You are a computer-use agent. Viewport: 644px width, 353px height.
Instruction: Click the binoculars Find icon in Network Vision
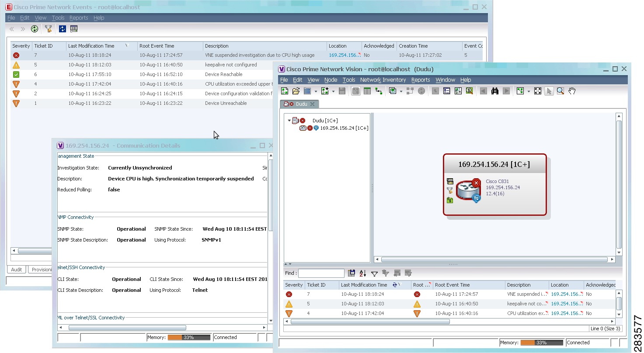495,91
